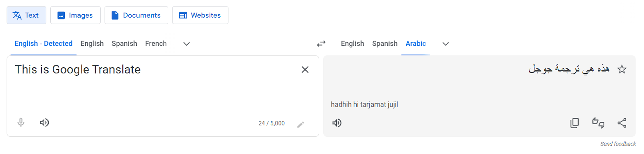Image resolution: width=644 pixels, height=154 pixels.
Task: Open English - Detected language option
Action: coord(43,43)
